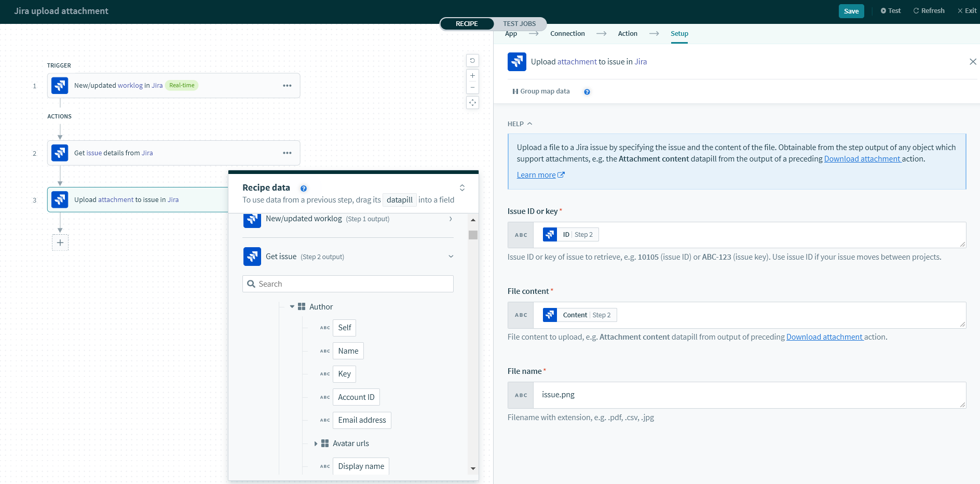Open the Connection setup step
This screenshot has height=484, width=980.
point(567,33)
